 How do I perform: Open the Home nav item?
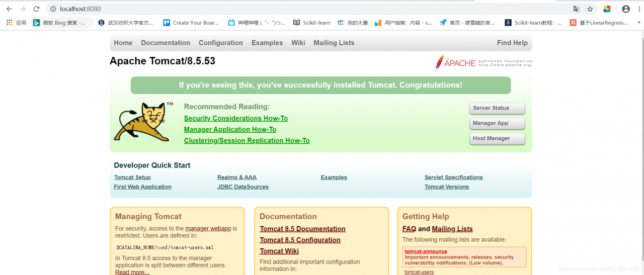coord(123,43)
